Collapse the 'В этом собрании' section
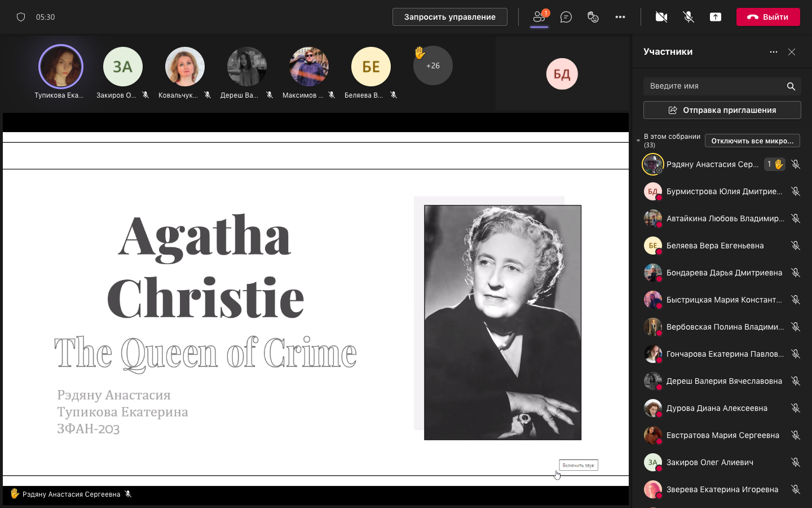 pos(638,141)
